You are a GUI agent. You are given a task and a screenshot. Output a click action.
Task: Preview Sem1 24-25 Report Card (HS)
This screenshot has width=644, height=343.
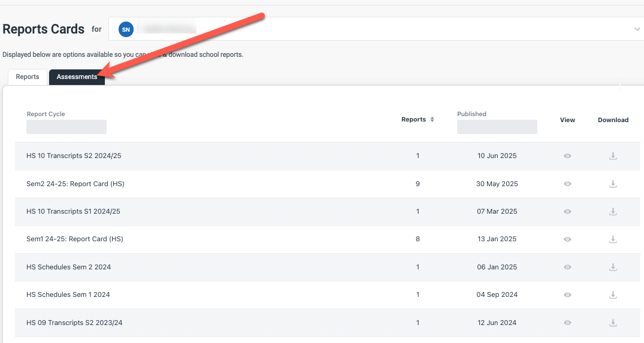pyautogui.click(x=567, y=239)
